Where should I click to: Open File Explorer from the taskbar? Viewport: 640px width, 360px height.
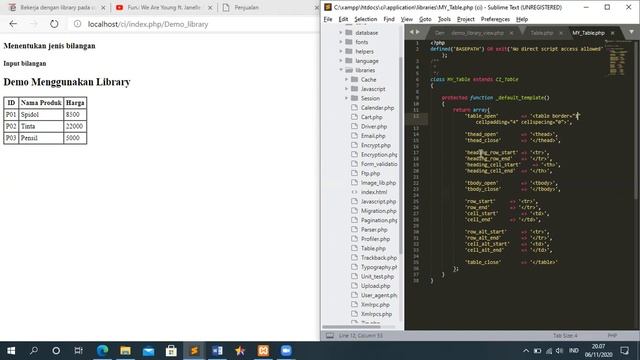(125, 351)
